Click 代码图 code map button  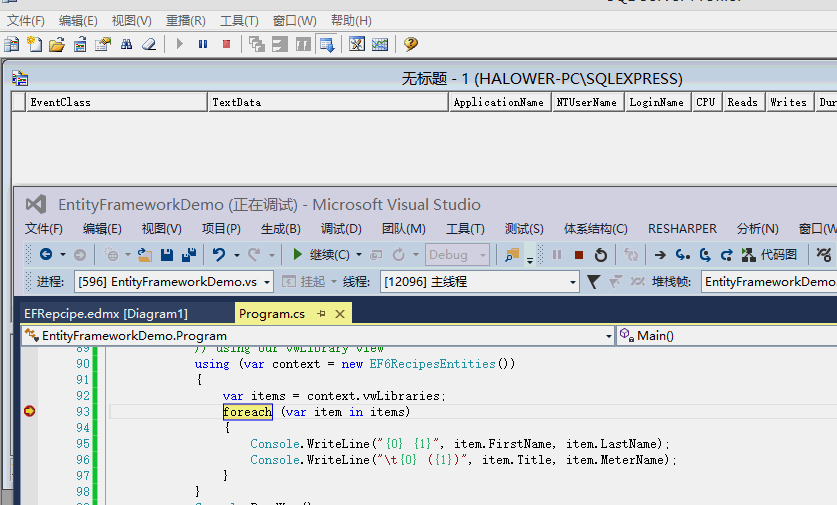tap(769, 255)
